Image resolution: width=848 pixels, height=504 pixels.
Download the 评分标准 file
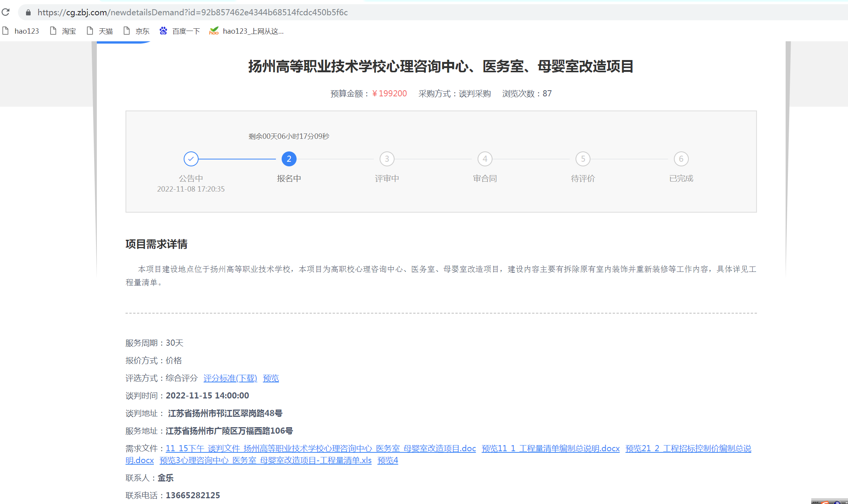[230, 378]
